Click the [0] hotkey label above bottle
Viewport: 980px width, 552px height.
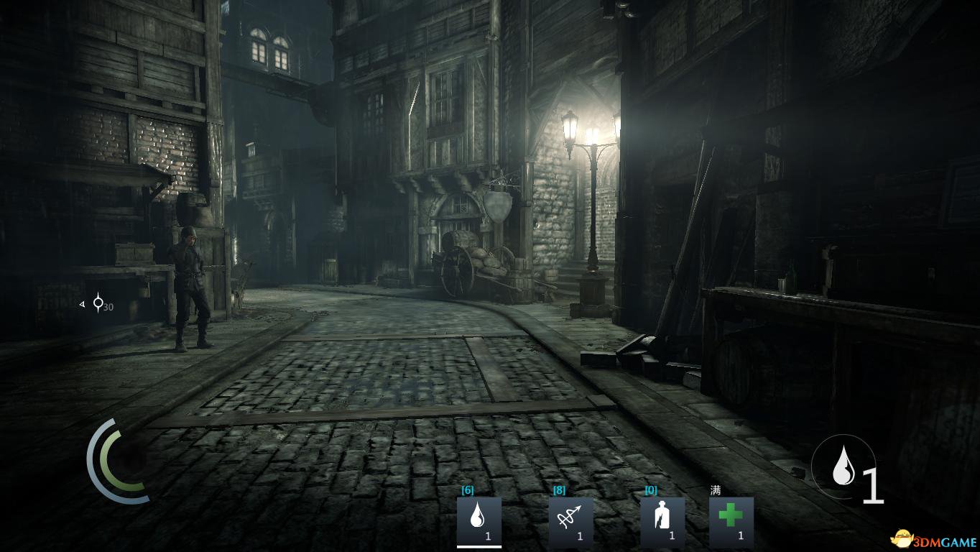click(650, 490)
